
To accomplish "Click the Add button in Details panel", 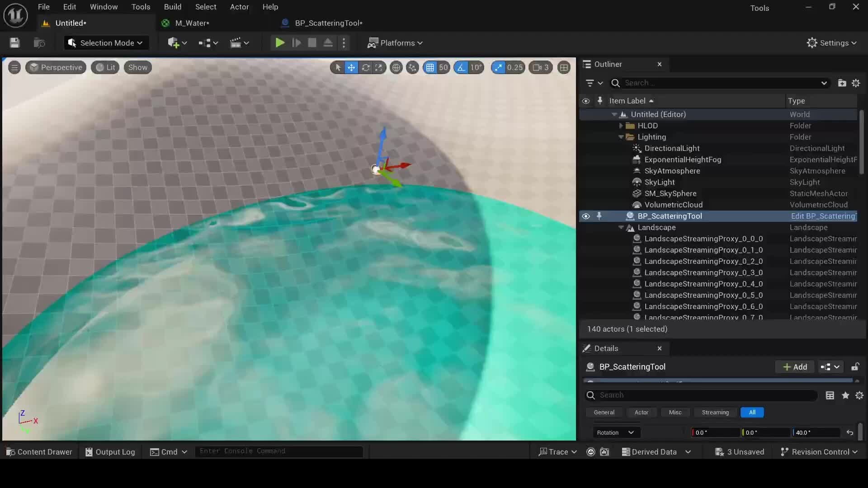I will point(794,367).
